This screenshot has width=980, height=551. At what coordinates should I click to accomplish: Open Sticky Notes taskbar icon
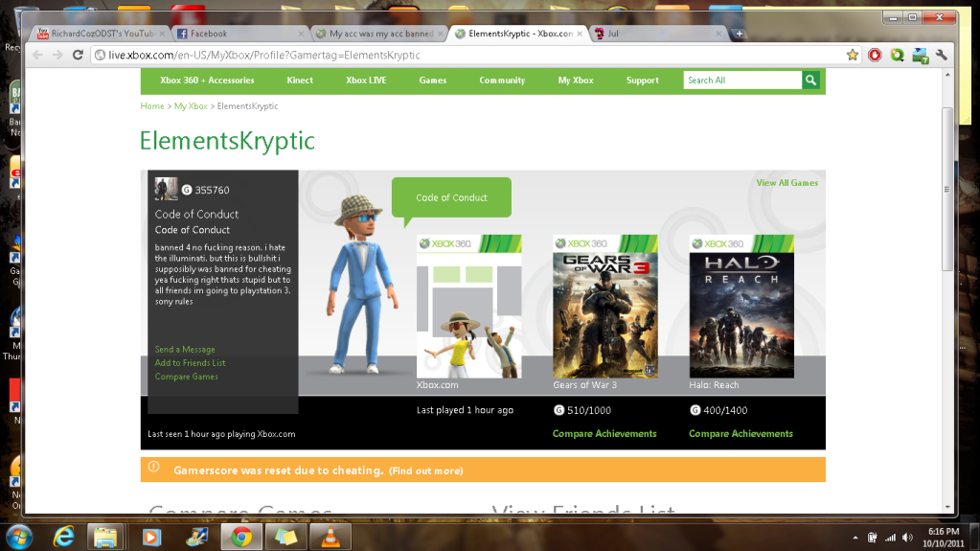click(285, 538)
